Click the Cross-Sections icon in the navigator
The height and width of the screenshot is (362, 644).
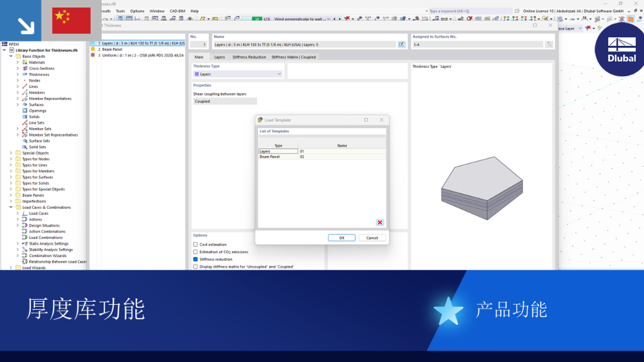coord(25,69)
